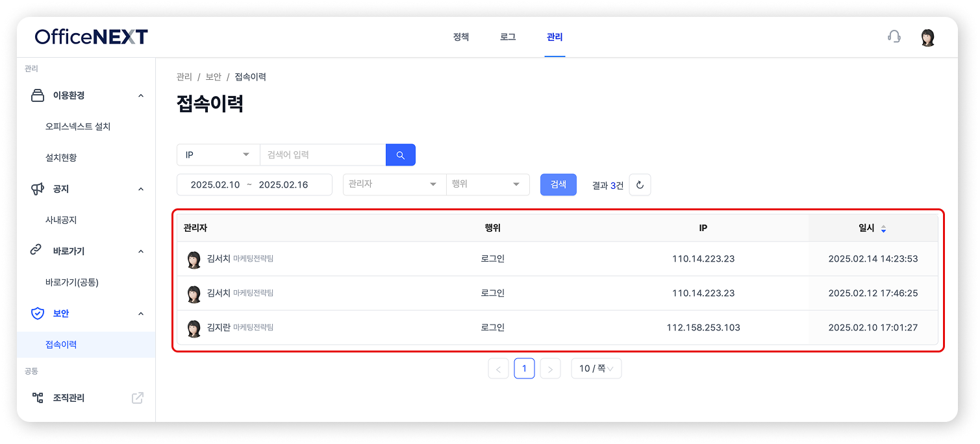Open 조직관리 sidebar item
980x444 pixels.
pos(69,398)
